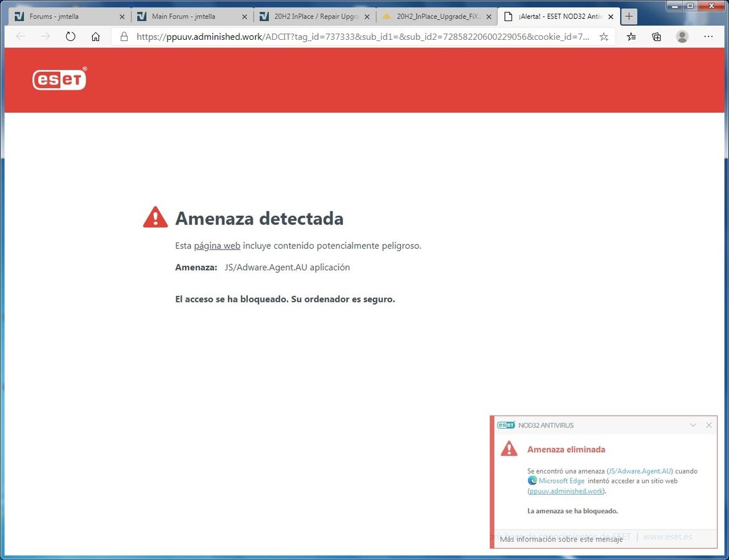Close the Forums - jmtella tab
729x560 pixels.
point(122,16)
